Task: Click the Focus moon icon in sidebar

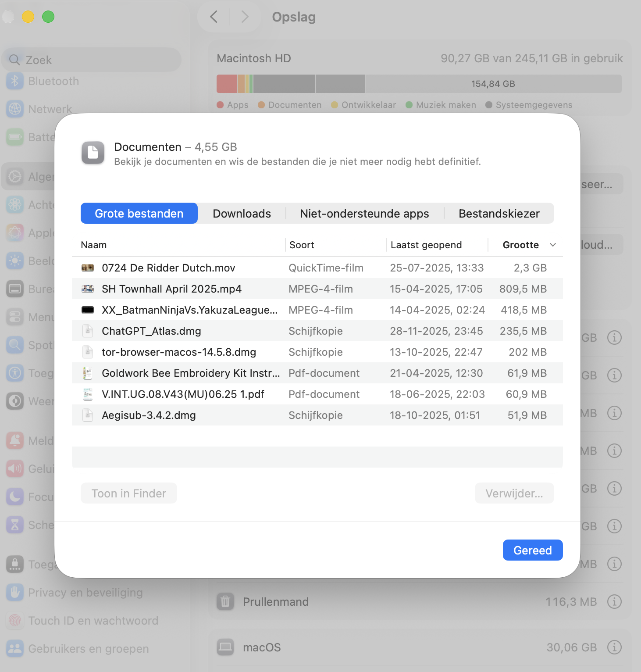Action: pos(14,497)
